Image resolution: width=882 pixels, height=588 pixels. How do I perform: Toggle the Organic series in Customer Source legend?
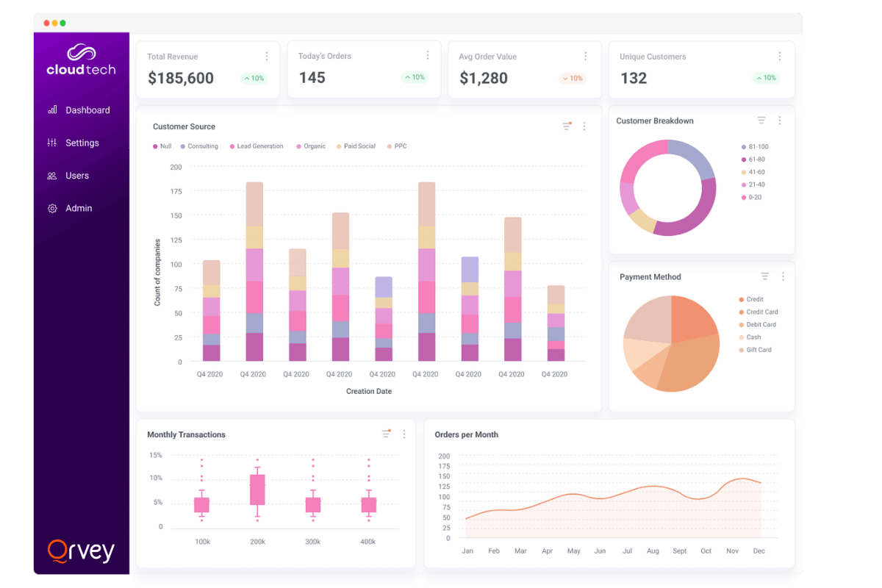(x=311, y=146)
